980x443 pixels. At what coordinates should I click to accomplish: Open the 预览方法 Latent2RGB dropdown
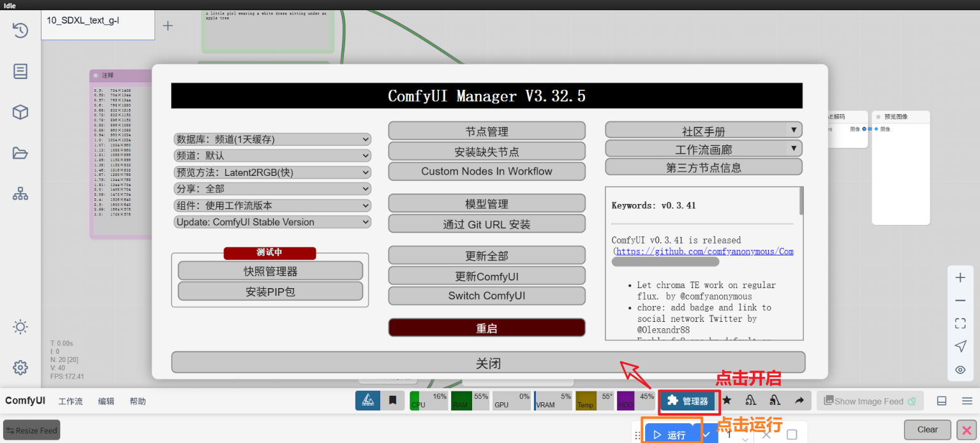point(272,172)
